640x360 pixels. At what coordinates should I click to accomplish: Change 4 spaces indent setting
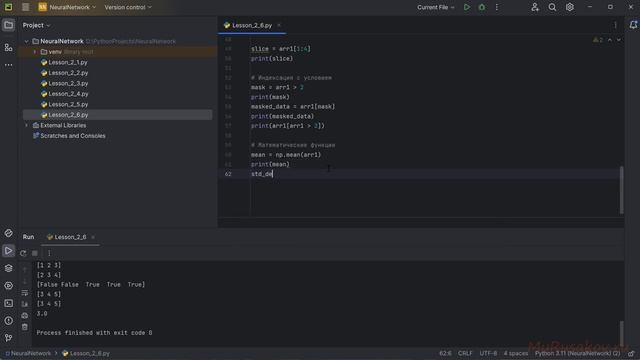[516, 353]
